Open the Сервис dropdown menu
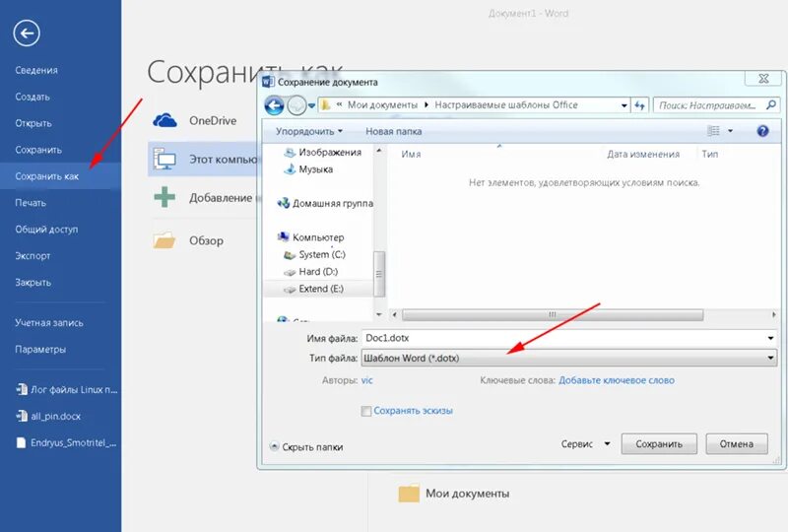 tap(585, 444)
